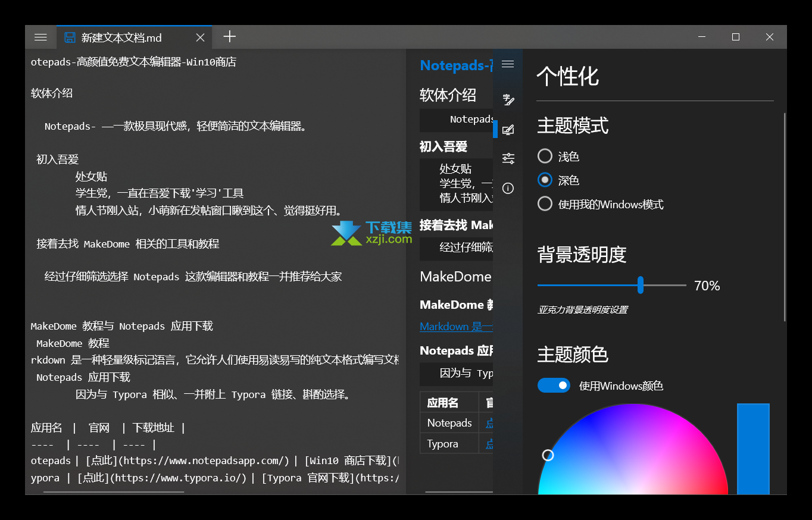This screenshot has width=812, height=520.
Task: Open the About info icon in settings
Action: (x=508, y=188)
